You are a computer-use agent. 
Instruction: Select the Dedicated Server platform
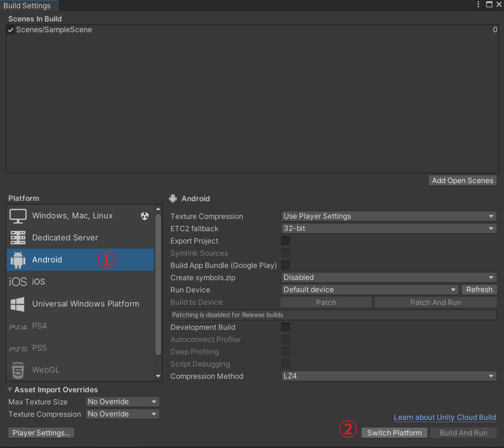coord(80,238)
